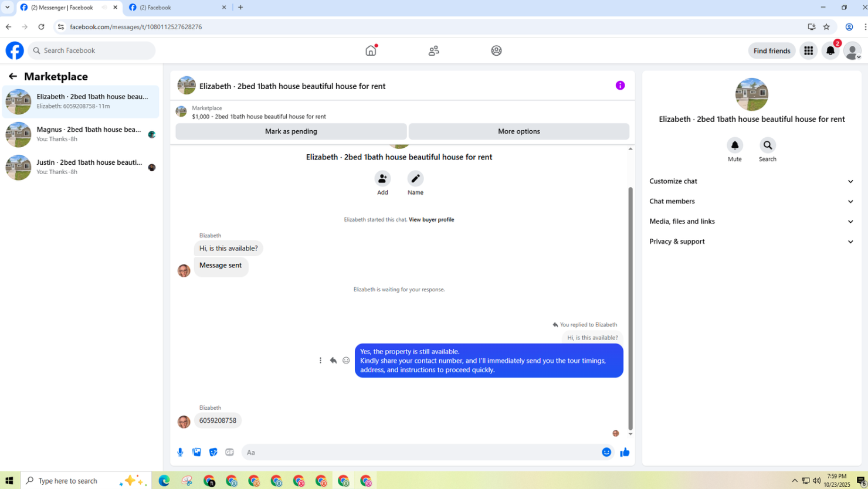This screenshot has height=489, width=868.
Task: Go back in browser history
Action: coord(8,27)
